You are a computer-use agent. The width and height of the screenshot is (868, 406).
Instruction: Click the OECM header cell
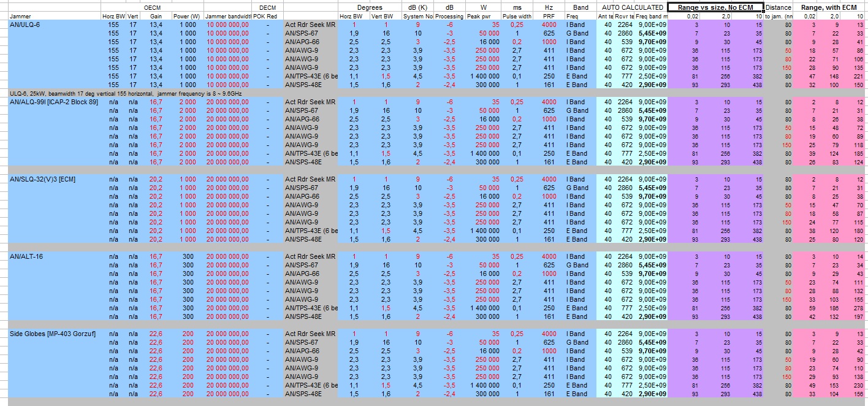coord(153,7)
